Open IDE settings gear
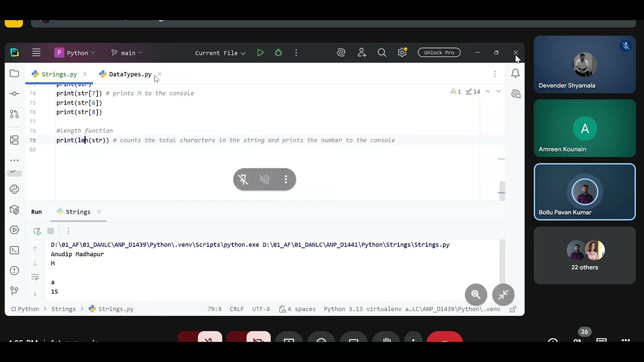The image size is (644, 362). (402, 53)
